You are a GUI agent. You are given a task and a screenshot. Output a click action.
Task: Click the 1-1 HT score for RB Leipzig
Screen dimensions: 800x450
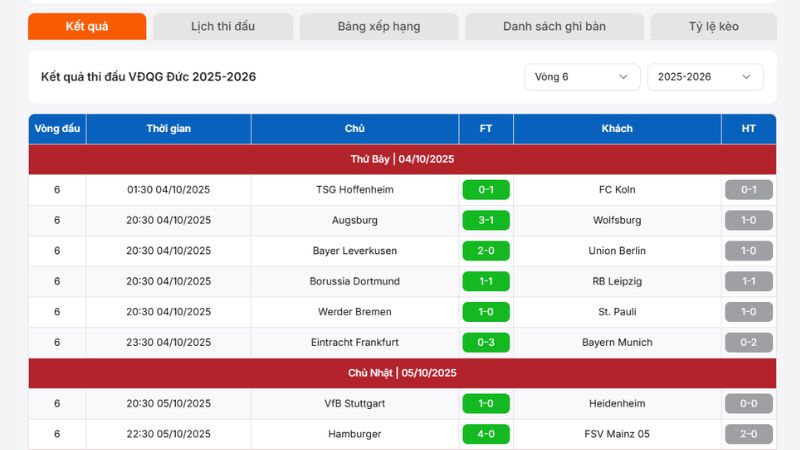coord(748,281)
